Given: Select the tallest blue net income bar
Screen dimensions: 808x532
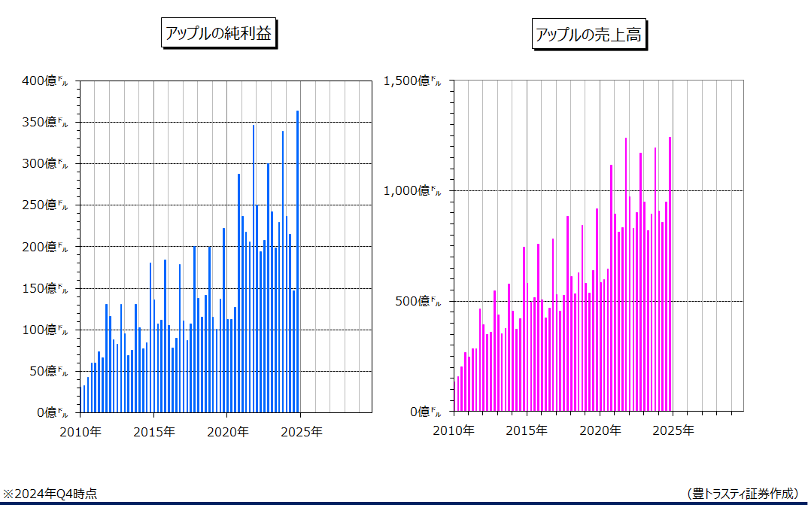Looking at the screenshot, I should [297, 261].
